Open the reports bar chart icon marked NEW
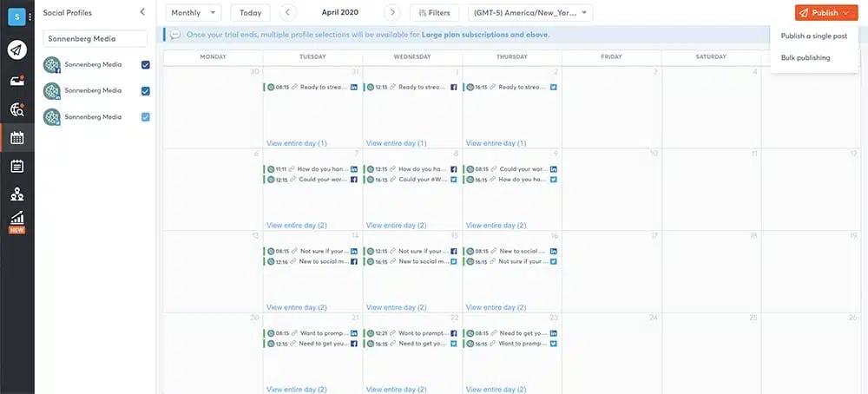Image resolution: width=868 pixels, height=394 pixels. (x=17, y=222)
